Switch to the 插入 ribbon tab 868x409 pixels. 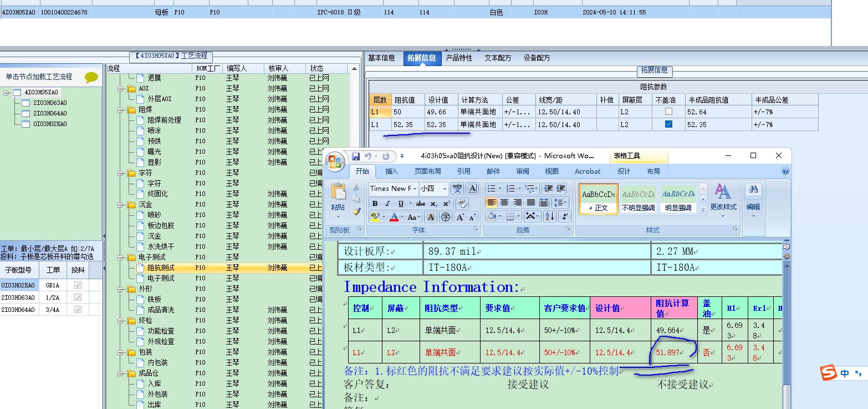(x=391, y=171)
